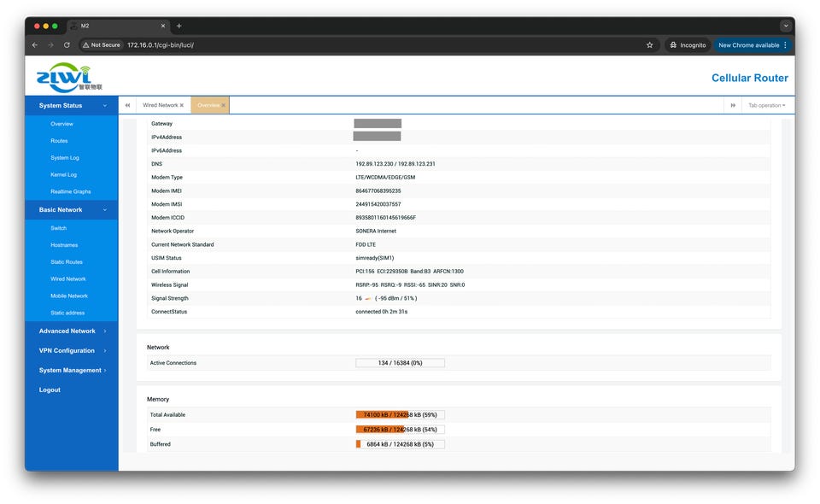Screen dimensions: 820x504
Task: Expand the System Management section
Action: (72, 370)
